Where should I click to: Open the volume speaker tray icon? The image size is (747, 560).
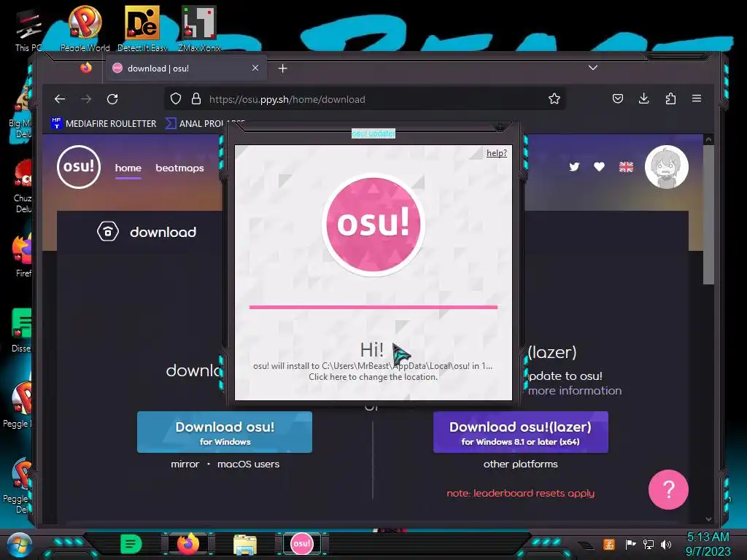[x=665, y=544]
